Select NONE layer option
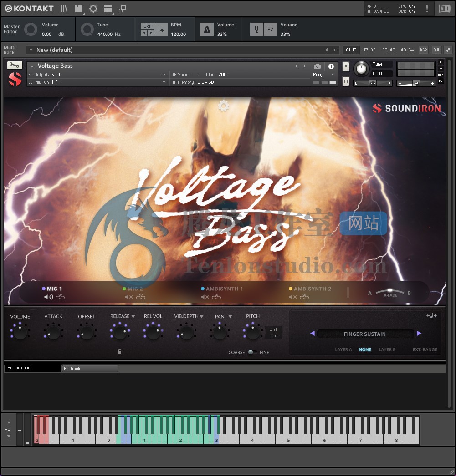Screen dimensions: 456x476 coord(365,349)
